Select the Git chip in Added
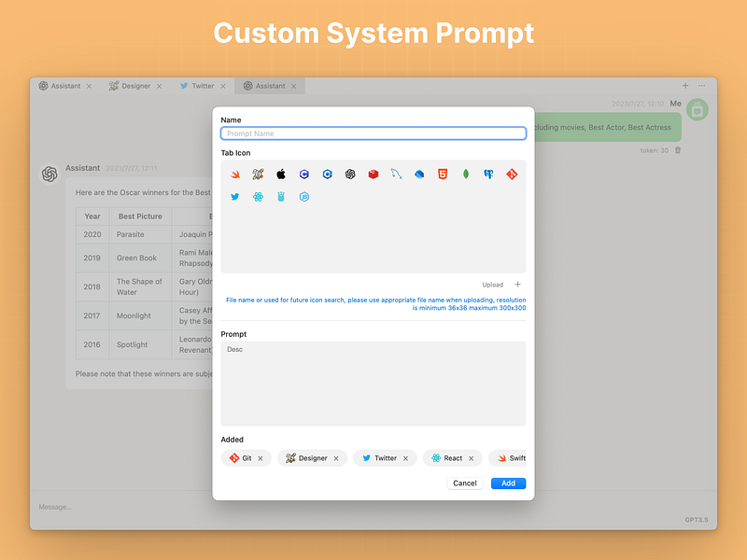This screenshot has height=560, width=747. tap(247, 458)
